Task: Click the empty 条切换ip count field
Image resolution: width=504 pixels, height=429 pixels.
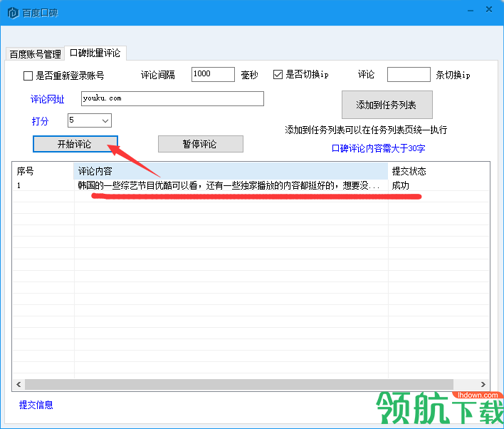Action: pyautogui.click(x=409, y=74)
